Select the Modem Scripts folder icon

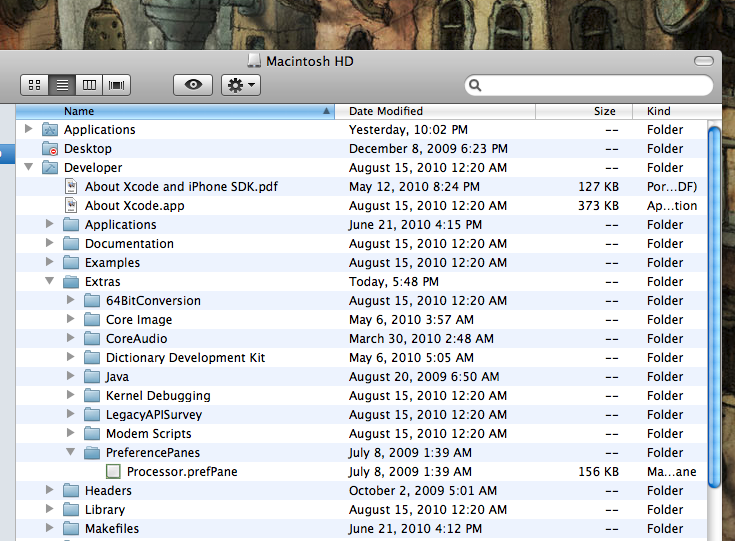click(92, 433)
